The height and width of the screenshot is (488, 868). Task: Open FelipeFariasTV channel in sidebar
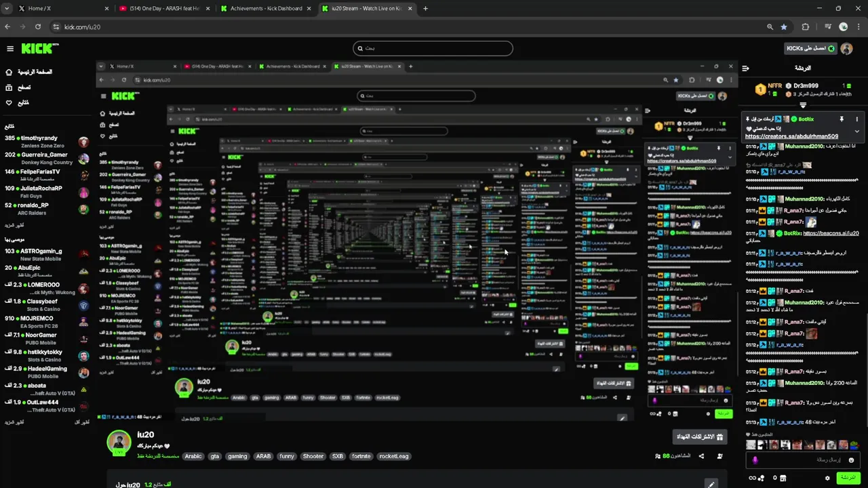pyautogui.click(x=46, y=176)
